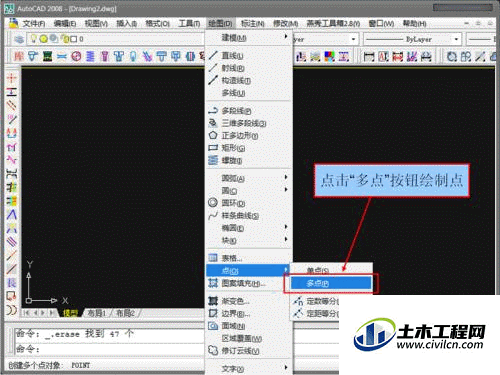Choose 样条曲线(S) spline command

click(248, 216)
